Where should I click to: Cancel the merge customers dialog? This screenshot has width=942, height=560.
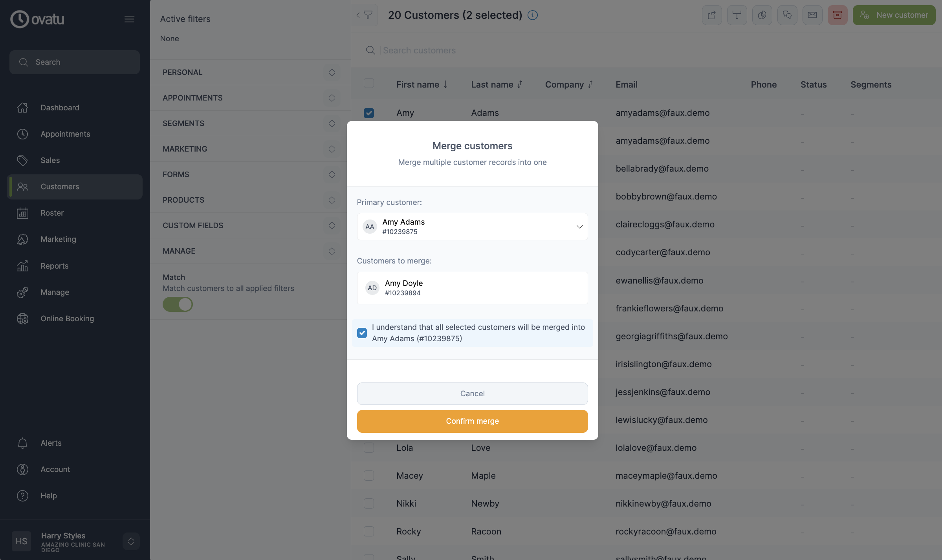pos(472,393)
